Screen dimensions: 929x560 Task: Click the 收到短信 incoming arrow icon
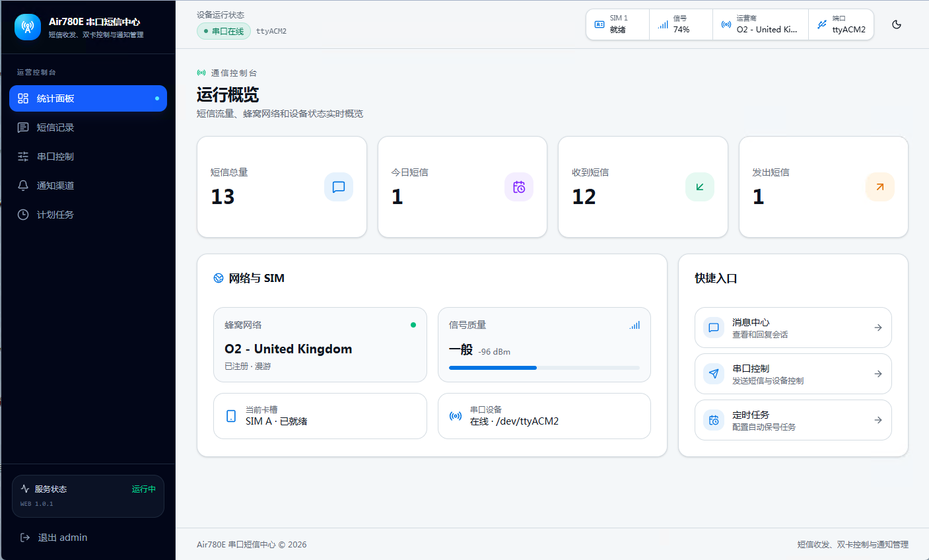click(x=700, y=187)
